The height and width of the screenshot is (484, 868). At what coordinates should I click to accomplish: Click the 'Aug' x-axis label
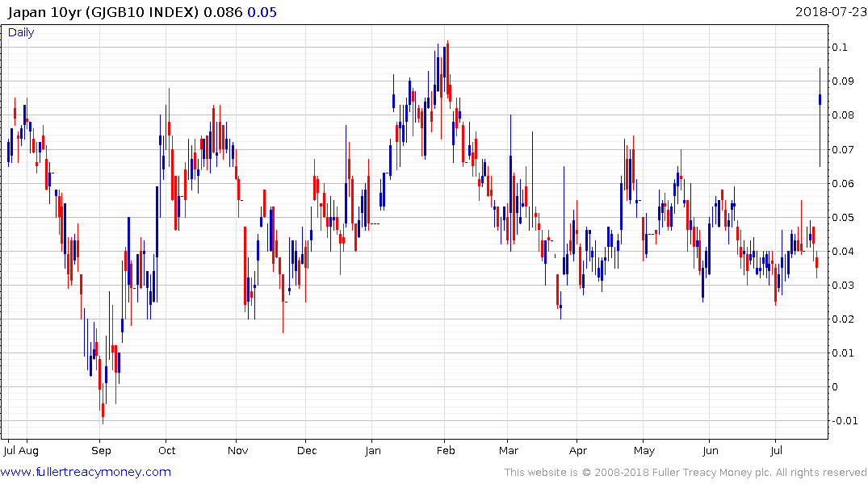coord(28,451)
